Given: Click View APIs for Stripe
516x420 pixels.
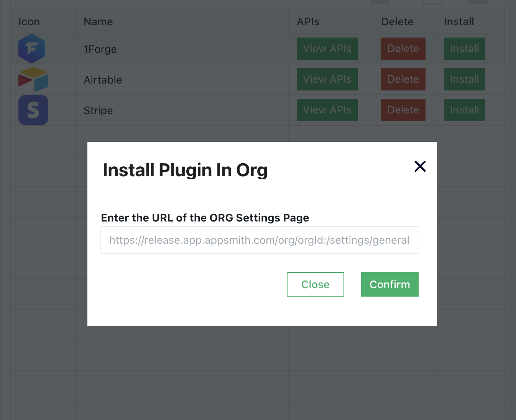Looking at the screenshot, I should pyautogui.click(x=327, y=110).
